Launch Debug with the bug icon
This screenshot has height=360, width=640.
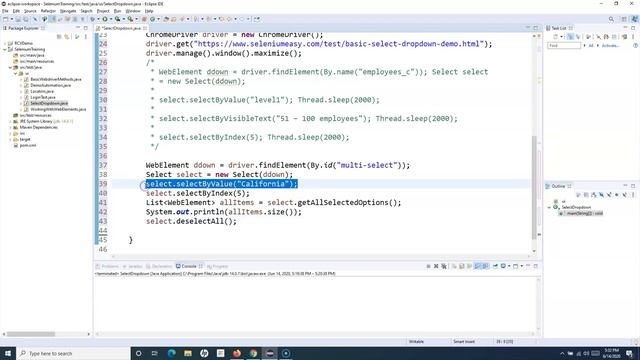tap(93, 19)
